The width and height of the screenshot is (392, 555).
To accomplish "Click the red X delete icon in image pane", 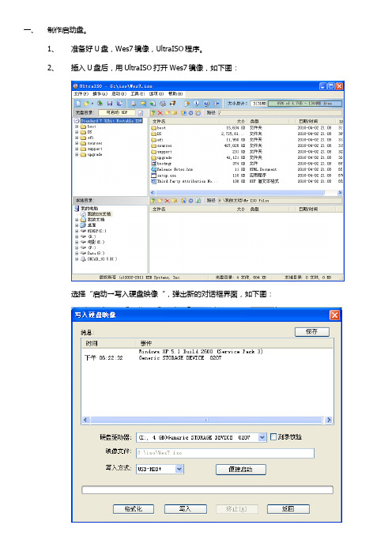I will click(160, 112).
